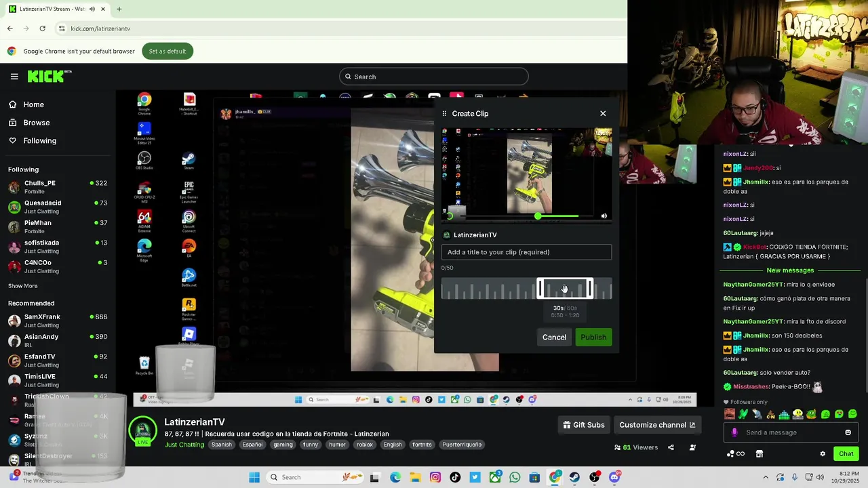Open WhatsApp from taskbar
This screenshot has width=868, height=488.
[x=515, y=477]
